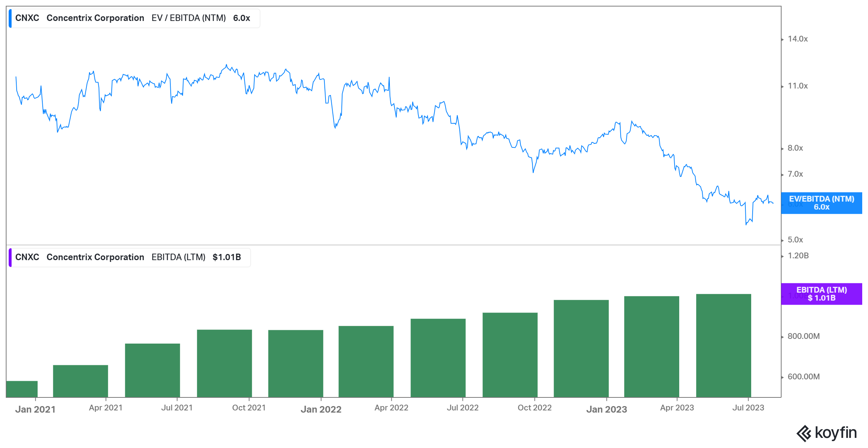This screenshot has width=868, height=448.
Task: Click the Jan 2022 date label
Action: point(321,409)
